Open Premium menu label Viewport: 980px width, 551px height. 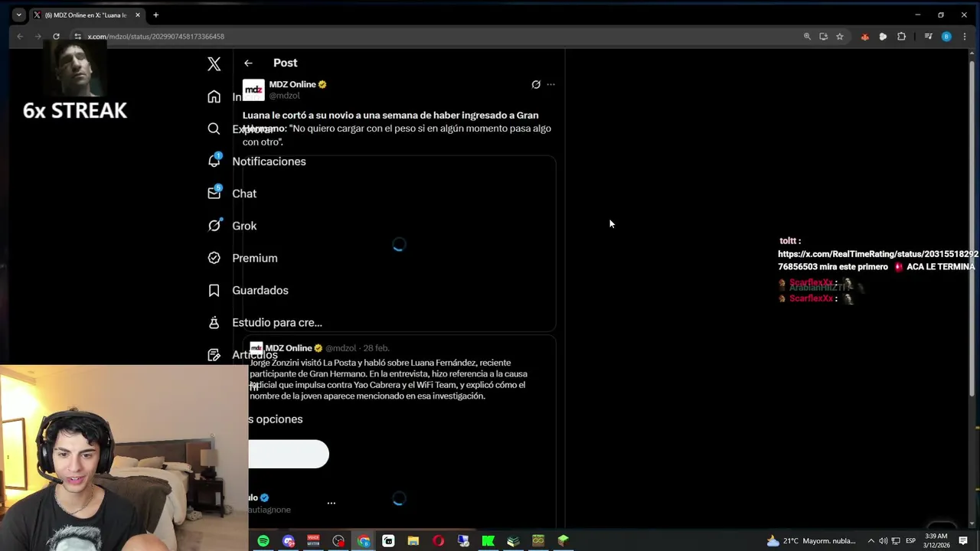click(x=255, y=258)
